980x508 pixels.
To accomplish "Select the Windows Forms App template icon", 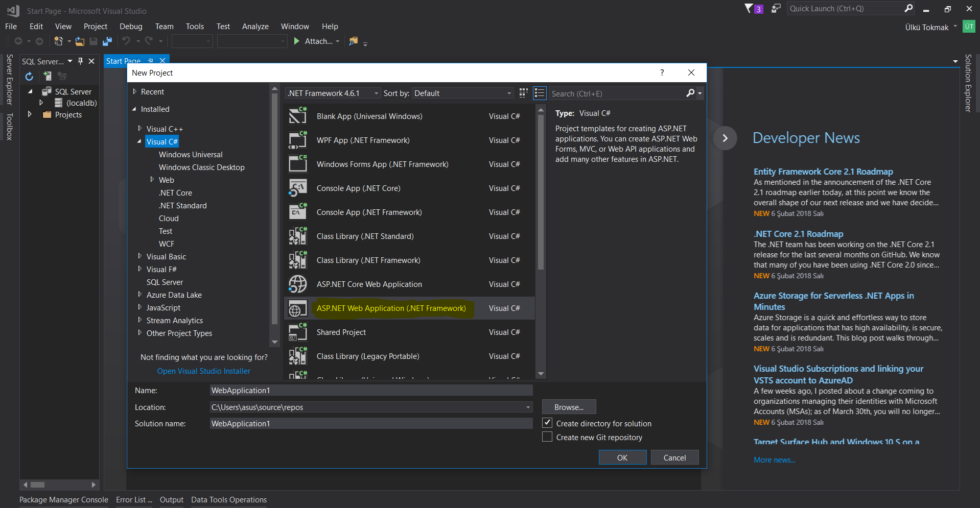I will (298, 164).
